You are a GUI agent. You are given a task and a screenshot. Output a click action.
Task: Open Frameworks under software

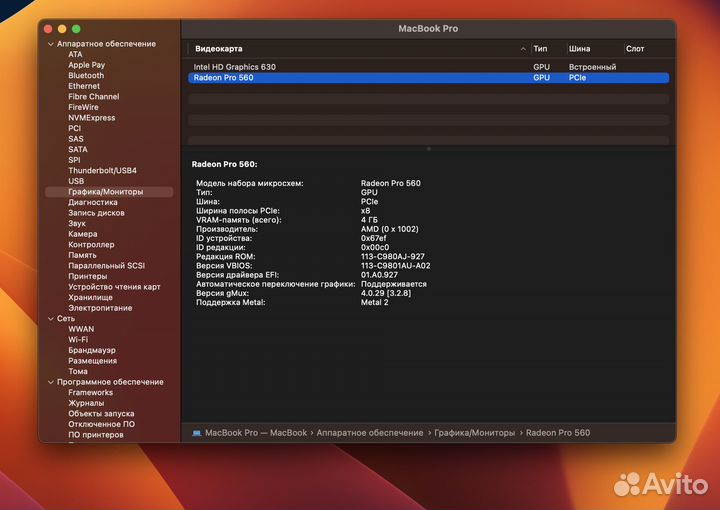coord(90,392)
